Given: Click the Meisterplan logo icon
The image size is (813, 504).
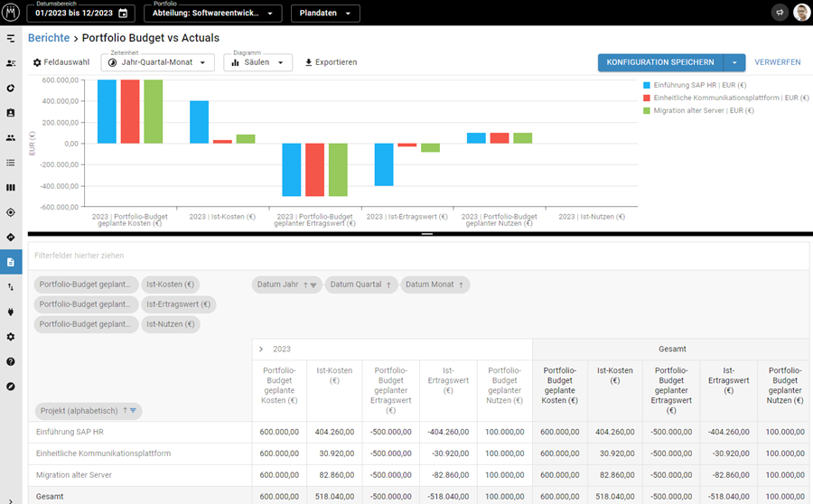Looking at the screenshot, I should [x=10, y=13].
